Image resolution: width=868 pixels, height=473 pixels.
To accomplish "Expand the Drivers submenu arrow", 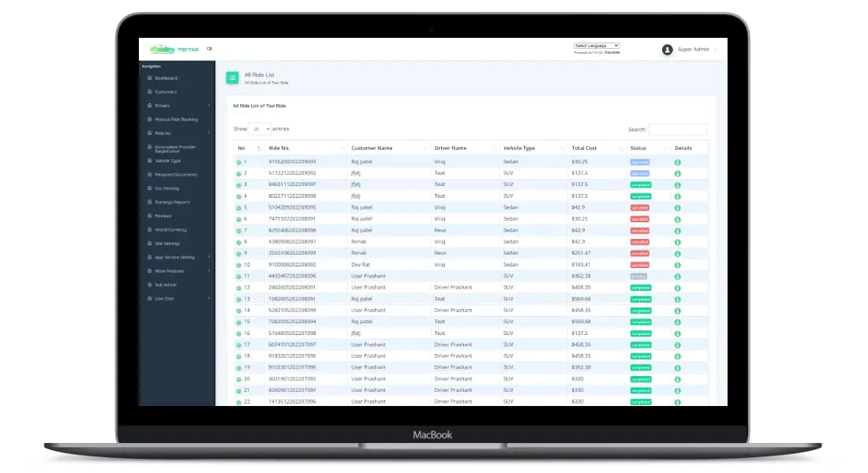I will point(208,106).
